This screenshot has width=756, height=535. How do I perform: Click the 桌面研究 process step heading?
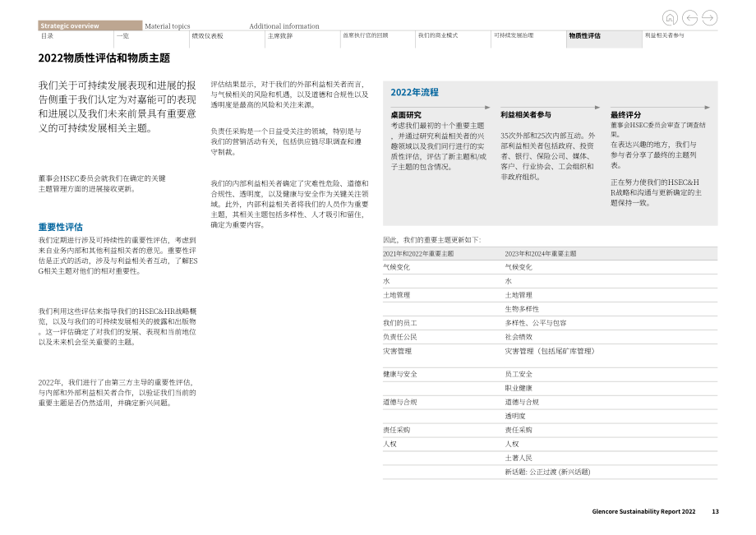point(406,115)
